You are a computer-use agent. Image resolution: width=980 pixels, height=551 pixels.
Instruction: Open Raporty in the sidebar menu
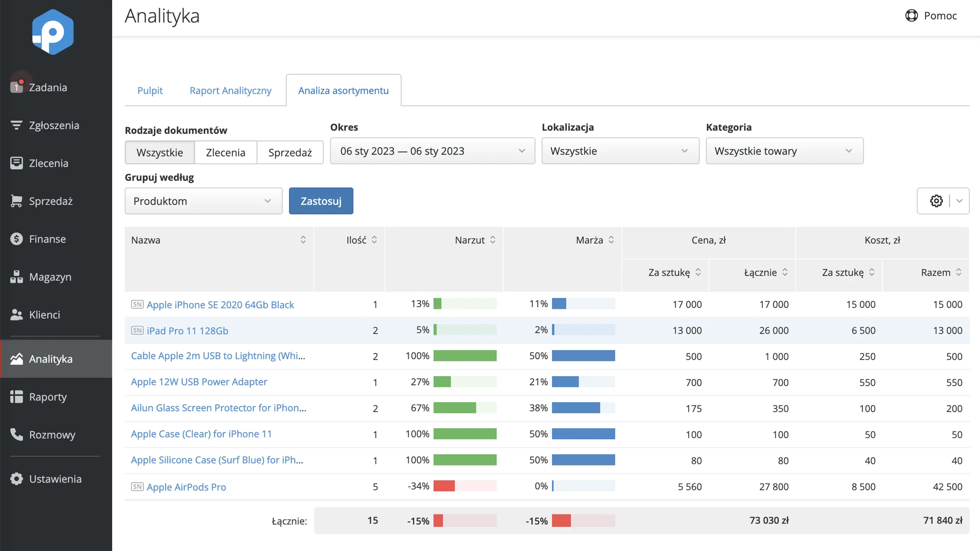point(56,397)
